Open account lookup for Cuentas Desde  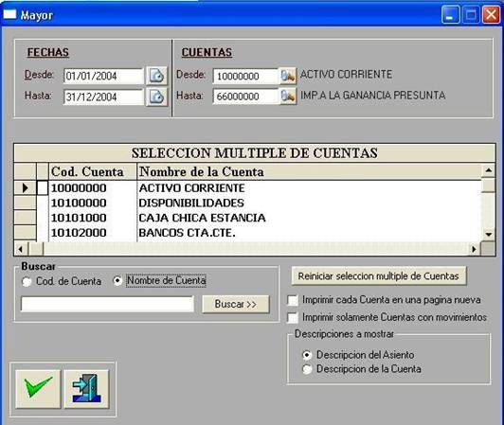pos(288,76)
